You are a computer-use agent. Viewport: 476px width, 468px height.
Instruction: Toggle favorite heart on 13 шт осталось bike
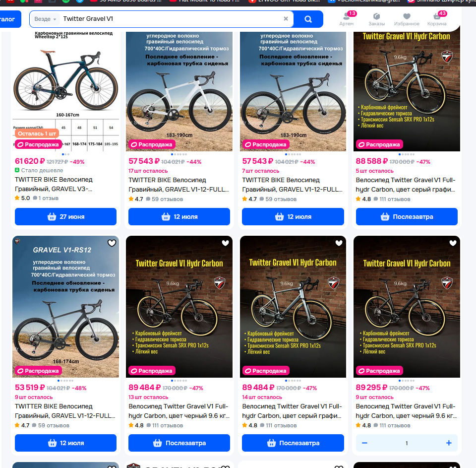pyautogui.click(x=225, y=243)
